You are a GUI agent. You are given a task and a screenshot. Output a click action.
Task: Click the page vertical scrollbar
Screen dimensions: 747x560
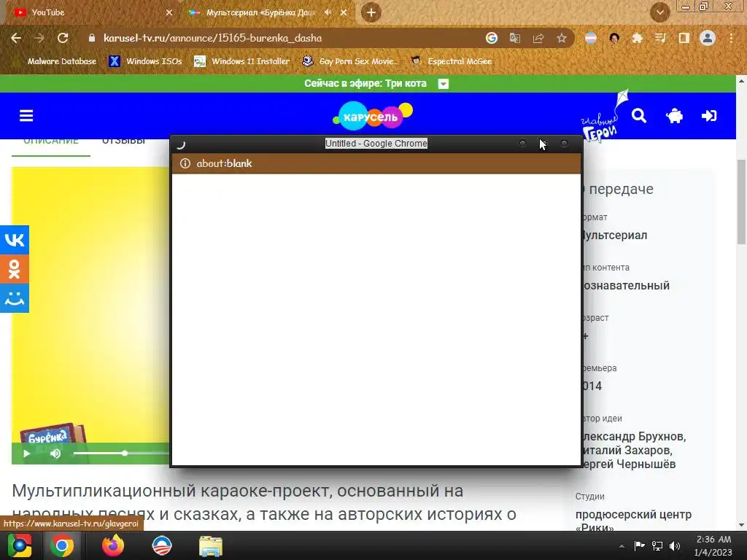(x=741, y=201)
